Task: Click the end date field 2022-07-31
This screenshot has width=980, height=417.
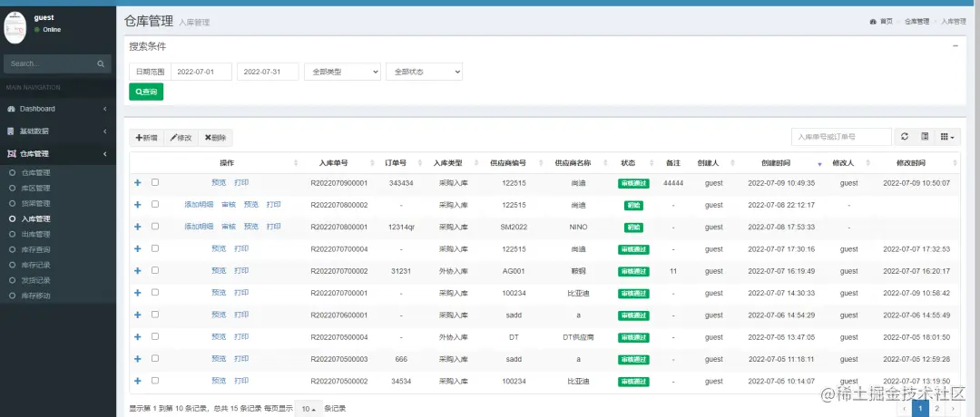Action: pyautogui.click(x=268, y=72)
